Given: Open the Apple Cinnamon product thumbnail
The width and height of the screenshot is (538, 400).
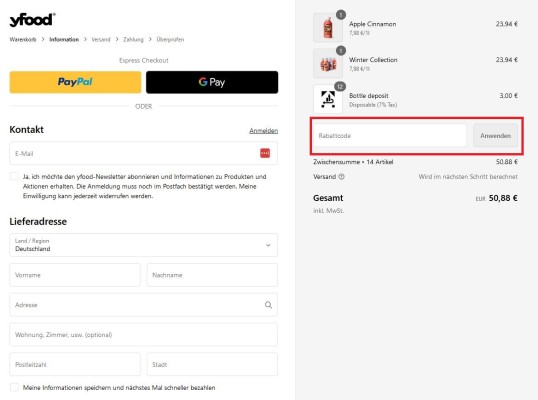Looking at the screenshot, I should coord(328,28).
